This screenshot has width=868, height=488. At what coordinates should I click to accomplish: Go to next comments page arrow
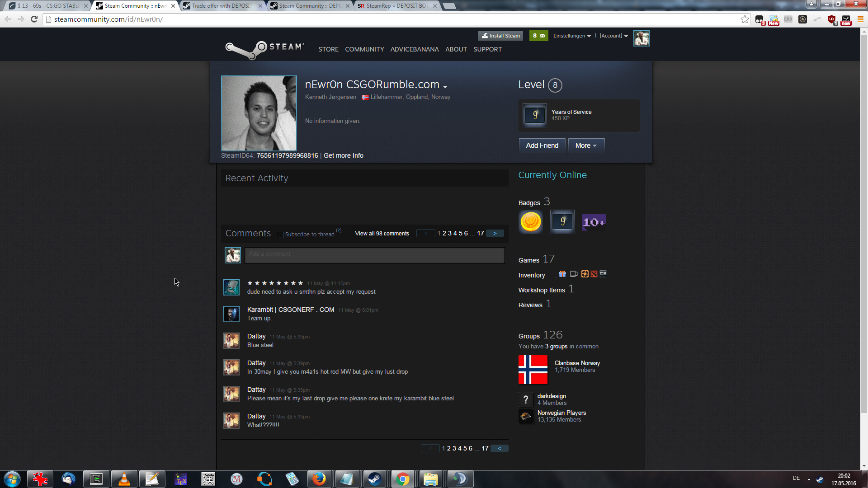point(495,234)
